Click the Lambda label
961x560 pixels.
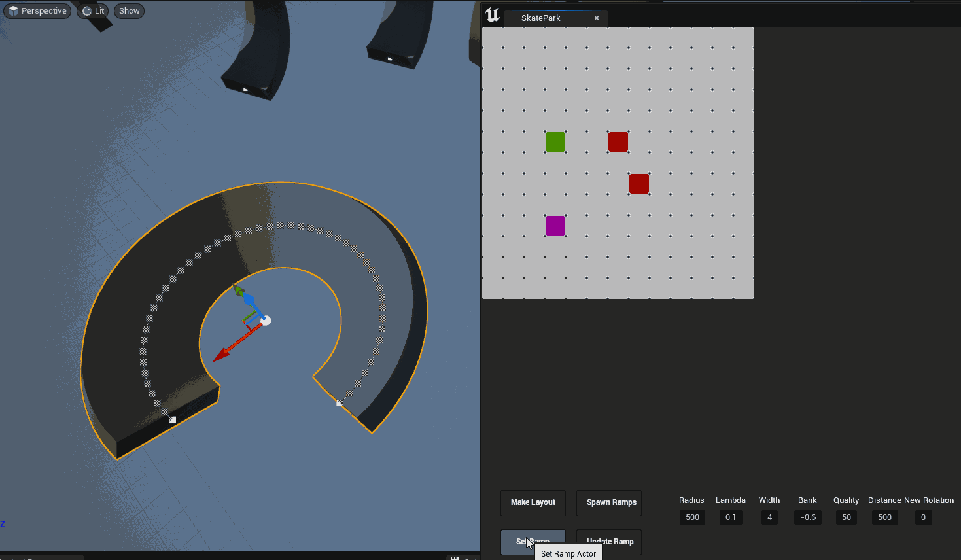coord(731,500)
